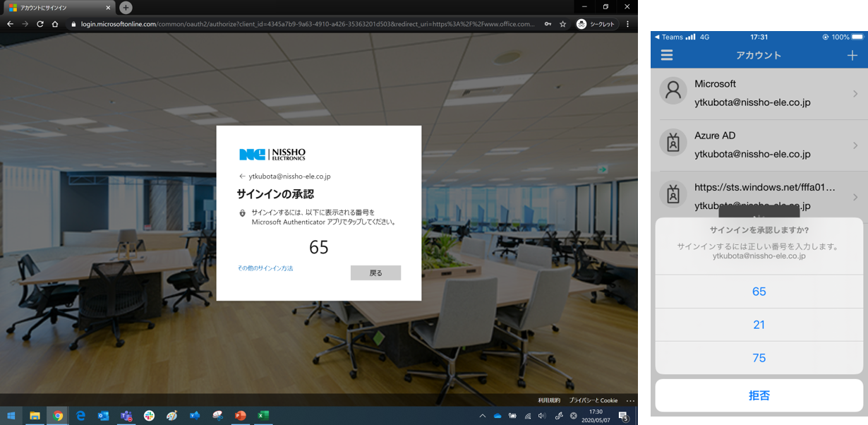The image size is (868, 425).
Task: Open the Microsoft account row in Authenticator
Action: click(x=759, y=93)
